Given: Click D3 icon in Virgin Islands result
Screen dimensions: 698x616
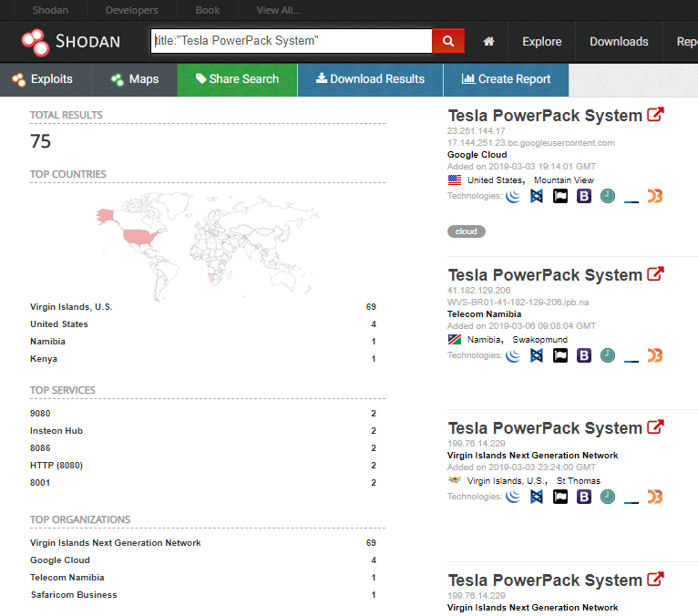Looking at the screenshot, I should click(654, 497).
